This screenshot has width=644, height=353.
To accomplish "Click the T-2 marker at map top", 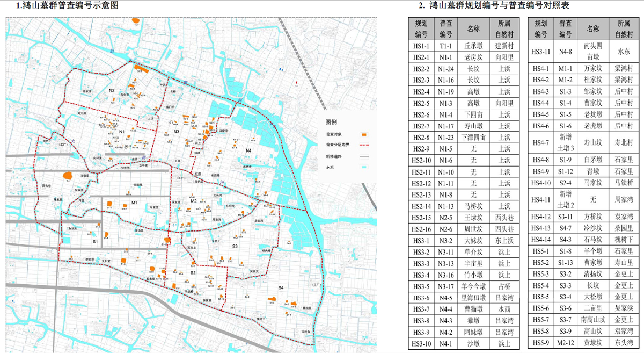I will pos(136,21).
